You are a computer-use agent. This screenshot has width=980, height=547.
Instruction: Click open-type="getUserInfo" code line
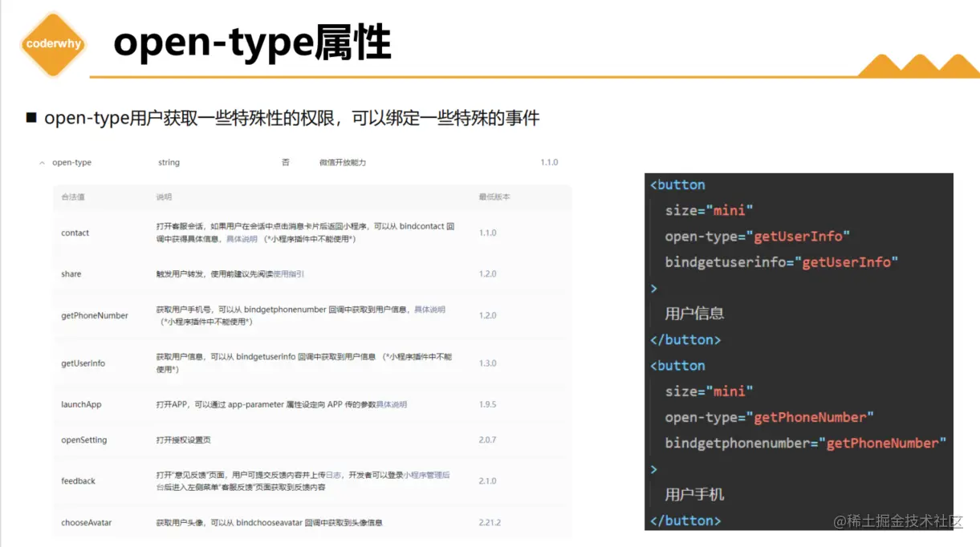pyautogui.click(x=757, y=237)
